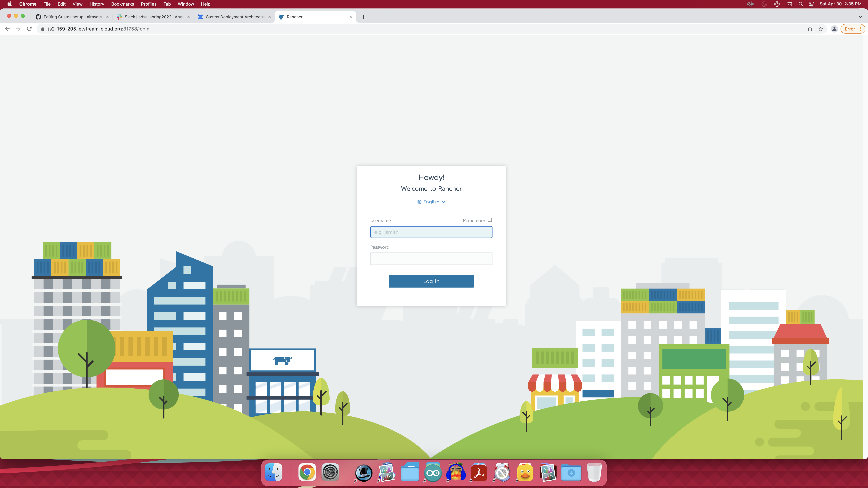Open the Apple menu
This screenshot has width=868, height=488.
click(9, 4)
